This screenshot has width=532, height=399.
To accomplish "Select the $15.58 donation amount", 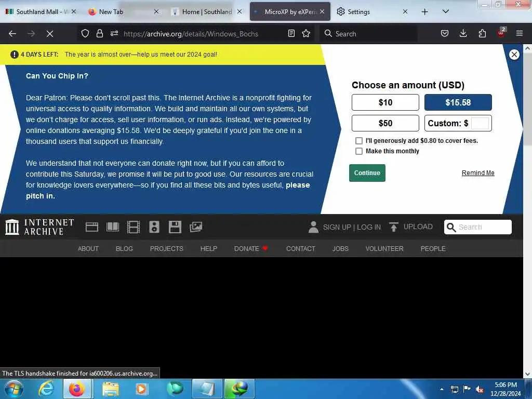I will click(458, 102).
